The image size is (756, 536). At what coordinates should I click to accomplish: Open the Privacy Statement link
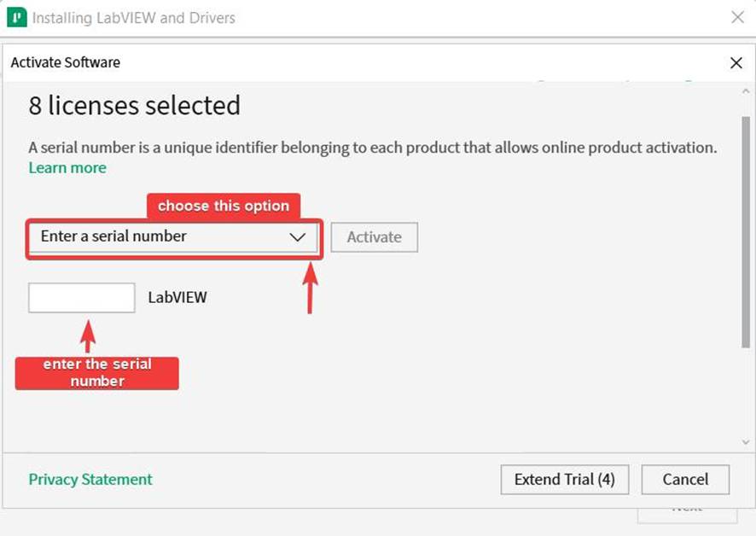coord(90,480)
